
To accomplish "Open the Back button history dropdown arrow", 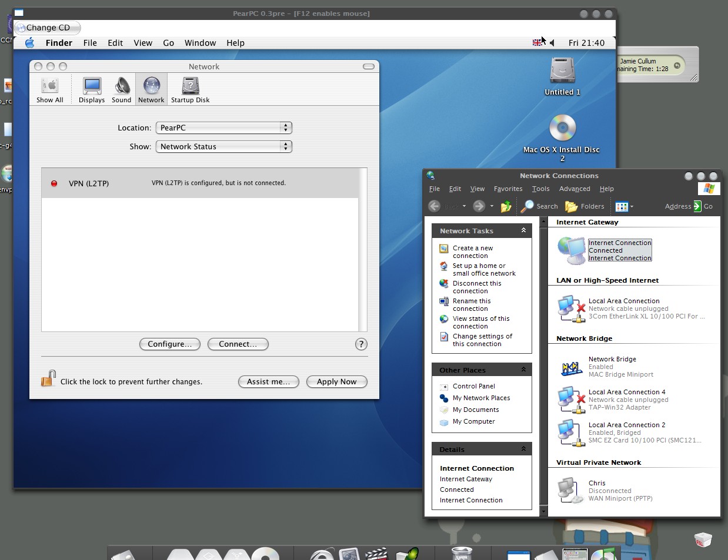I will tap(464, 206).
